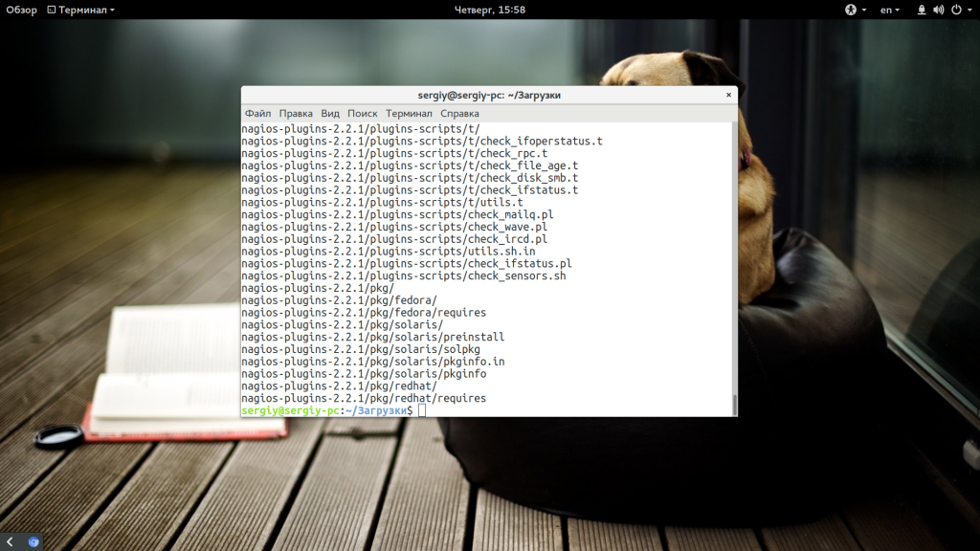Screen dimensions: 980x551
Task: Launch the Chromium icon in tray
Action: [x=33, y=541]
